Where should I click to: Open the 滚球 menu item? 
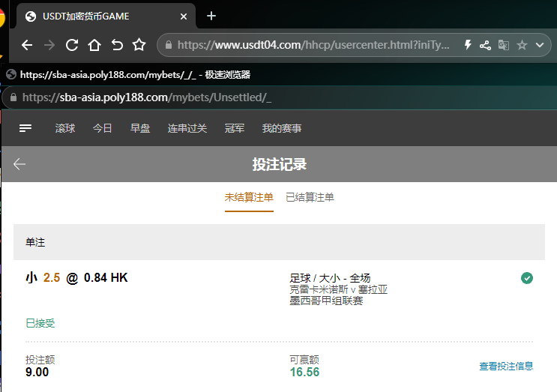click(65, 128)
